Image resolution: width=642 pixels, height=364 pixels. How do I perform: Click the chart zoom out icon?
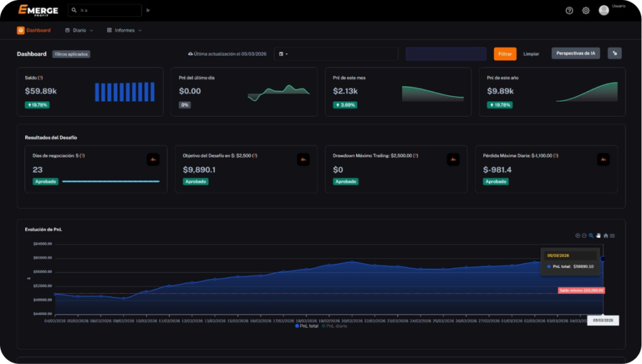584,236
